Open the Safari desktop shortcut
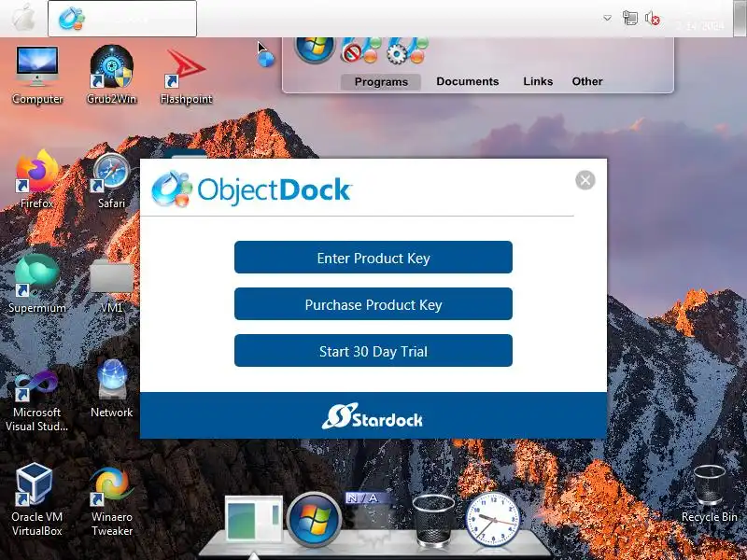 pos(111,180)
